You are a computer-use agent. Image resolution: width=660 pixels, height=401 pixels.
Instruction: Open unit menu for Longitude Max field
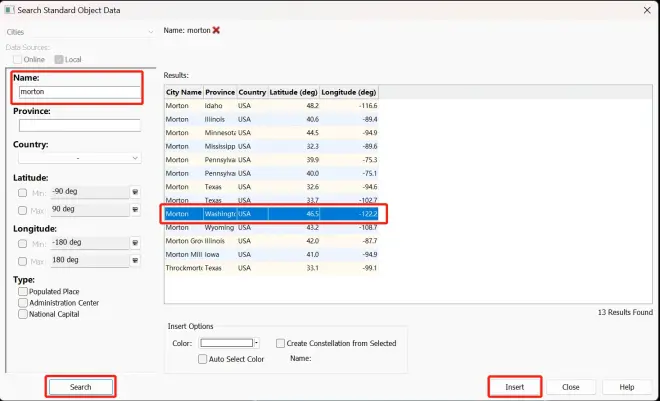[x=135, y=260]
